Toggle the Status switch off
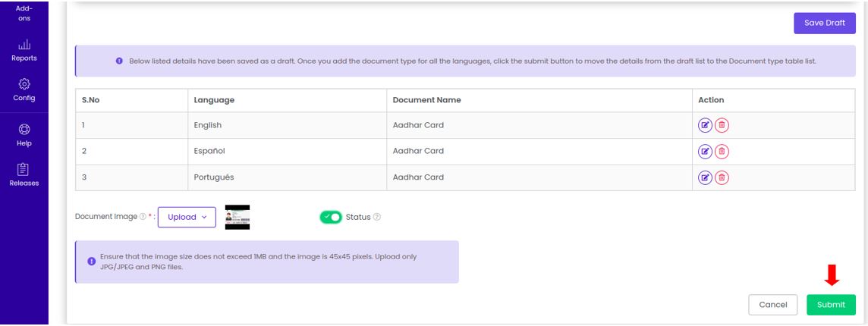Image resolution: width=868 pixels, height=326 pixels. [331, 217]
